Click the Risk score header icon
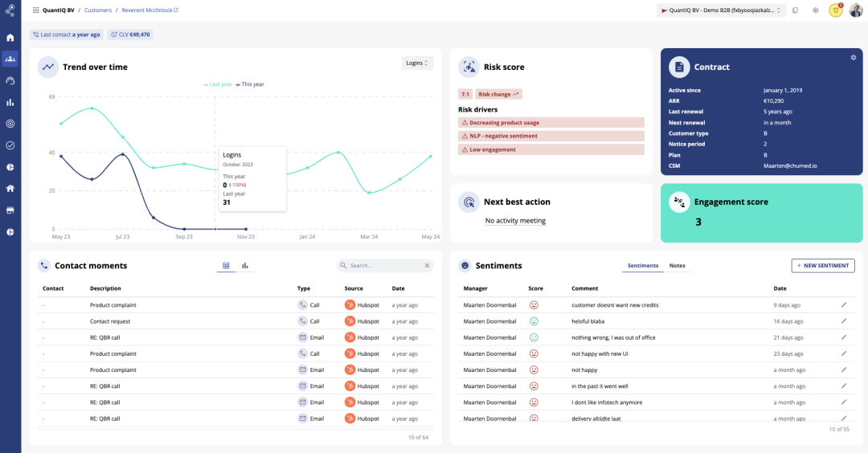Screen dimensions: 868x453 (469, 67)
